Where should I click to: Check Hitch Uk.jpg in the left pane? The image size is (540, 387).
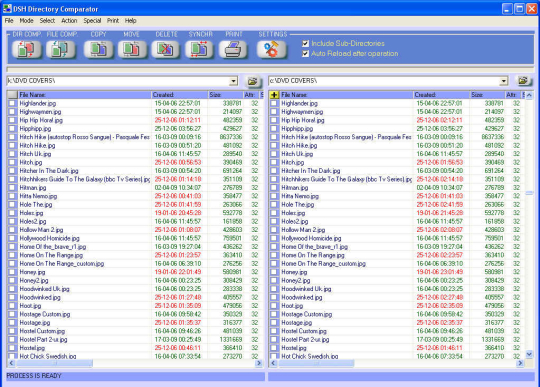point(12,154)
